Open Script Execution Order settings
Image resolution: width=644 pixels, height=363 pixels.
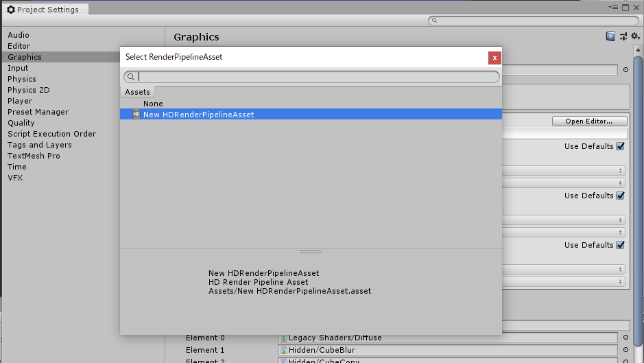click(51, 134)
